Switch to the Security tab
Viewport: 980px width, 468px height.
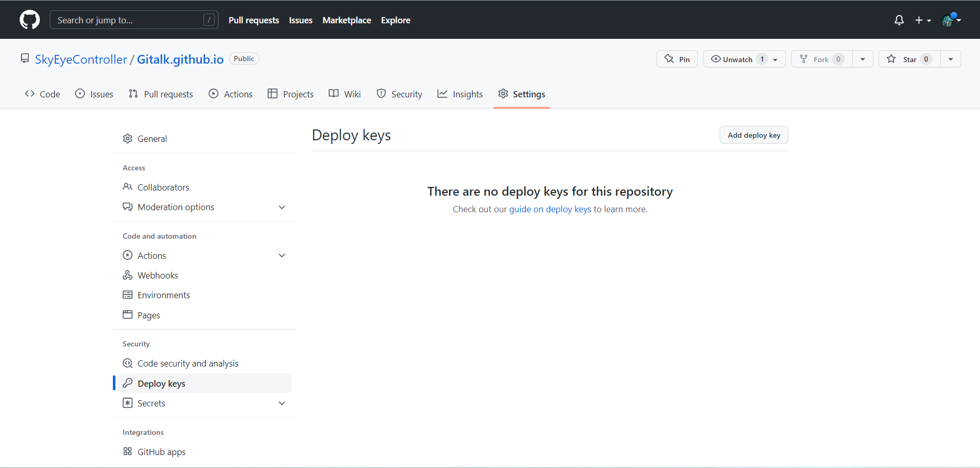399,94
